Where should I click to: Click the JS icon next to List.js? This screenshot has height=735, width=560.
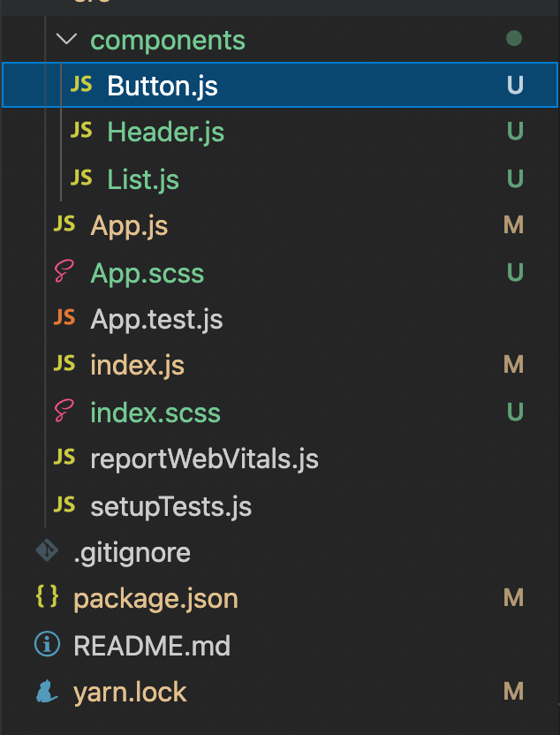coord(81,178)
